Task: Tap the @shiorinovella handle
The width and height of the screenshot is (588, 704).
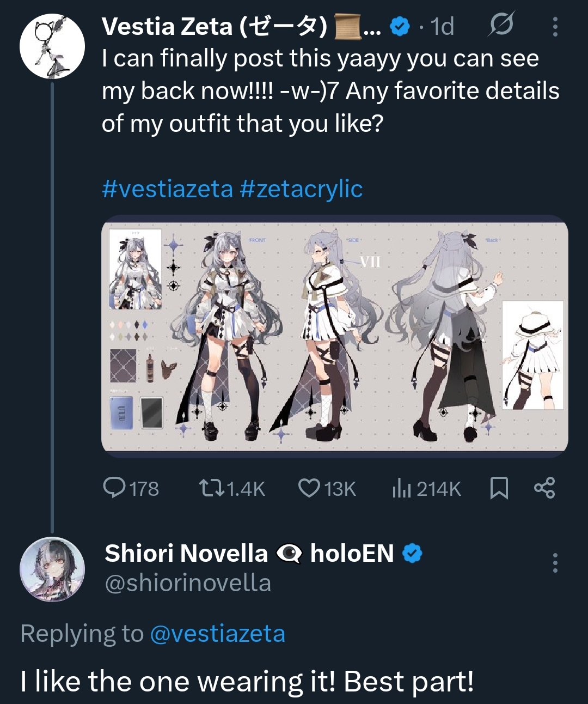Action: point(188,584)
